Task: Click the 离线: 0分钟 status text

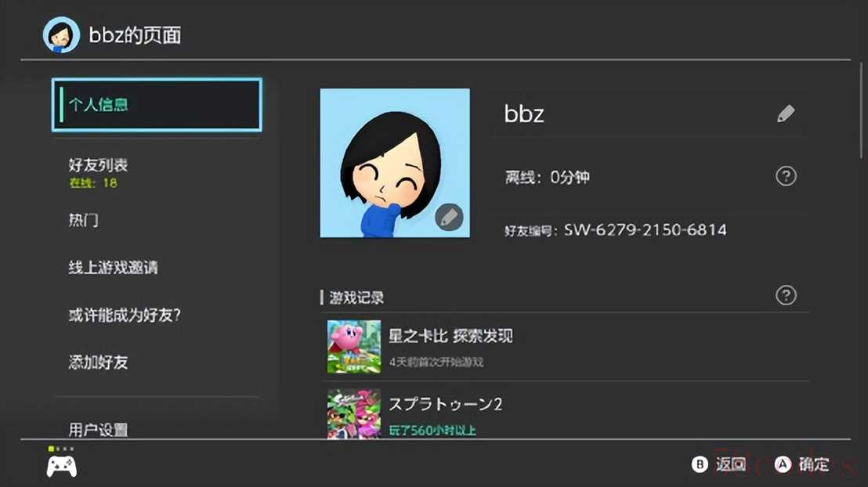Action: click(547, 177)
